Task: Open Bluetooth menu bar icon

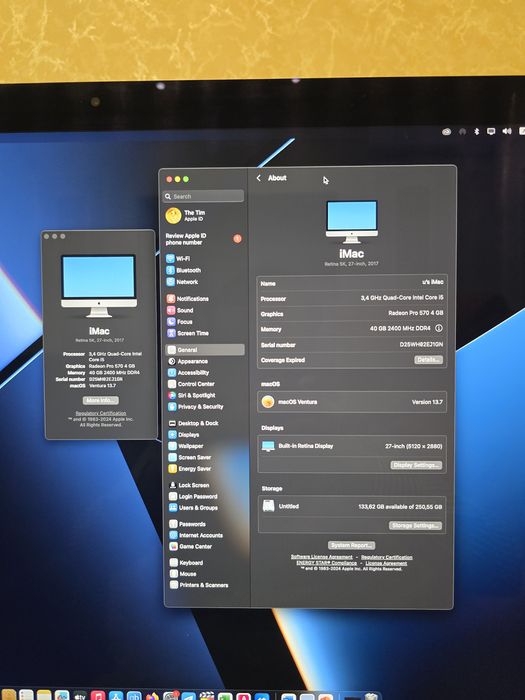Action: (476, 131)
